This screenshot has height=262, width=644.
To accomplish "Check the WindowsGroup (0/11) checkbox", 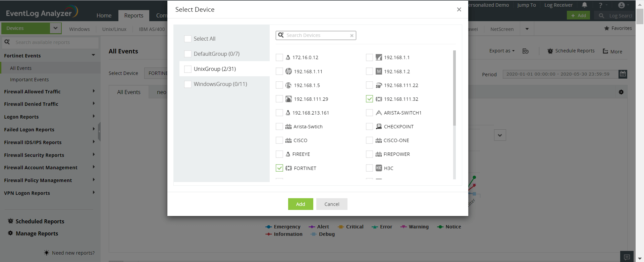I will (188, 84).
